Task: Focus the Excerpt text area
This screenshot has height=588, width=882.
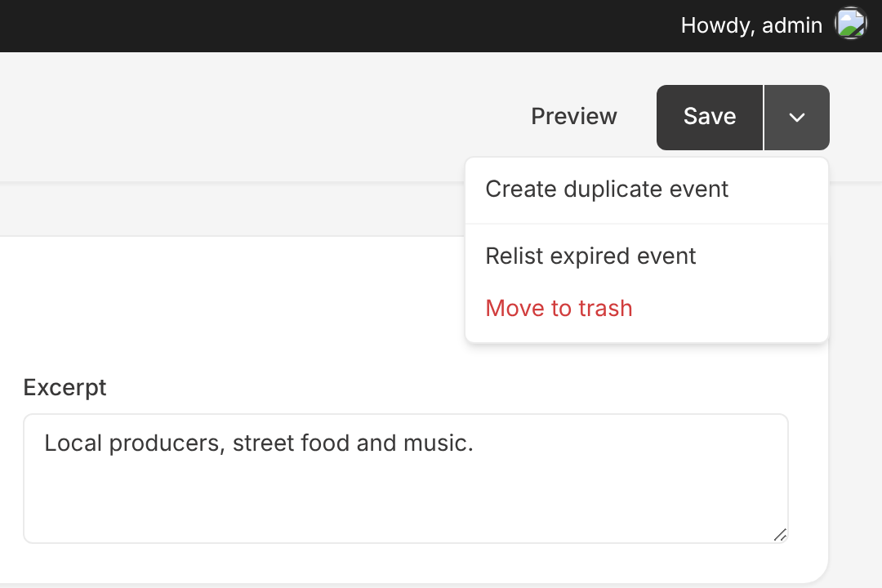Action: pos(406,479)
